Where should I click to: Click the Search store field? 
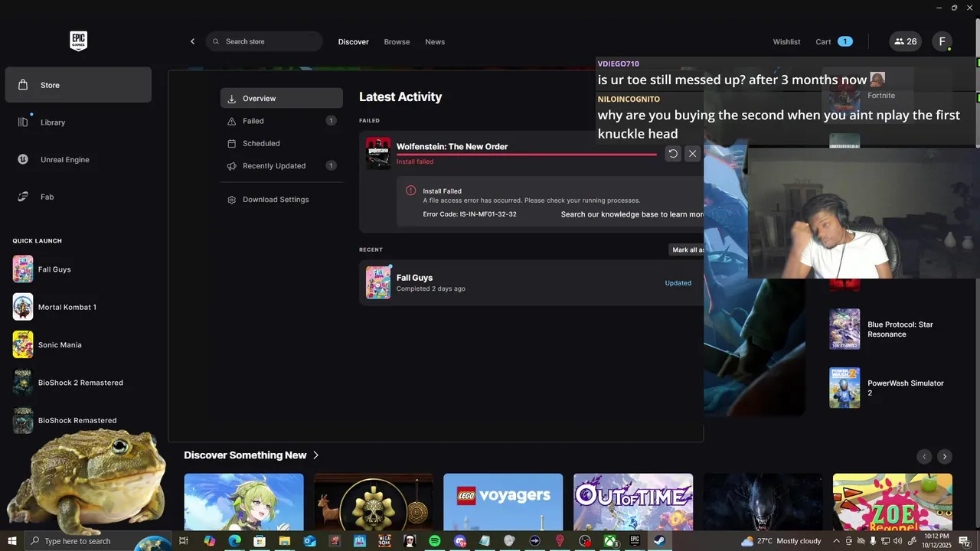(264, 41)
